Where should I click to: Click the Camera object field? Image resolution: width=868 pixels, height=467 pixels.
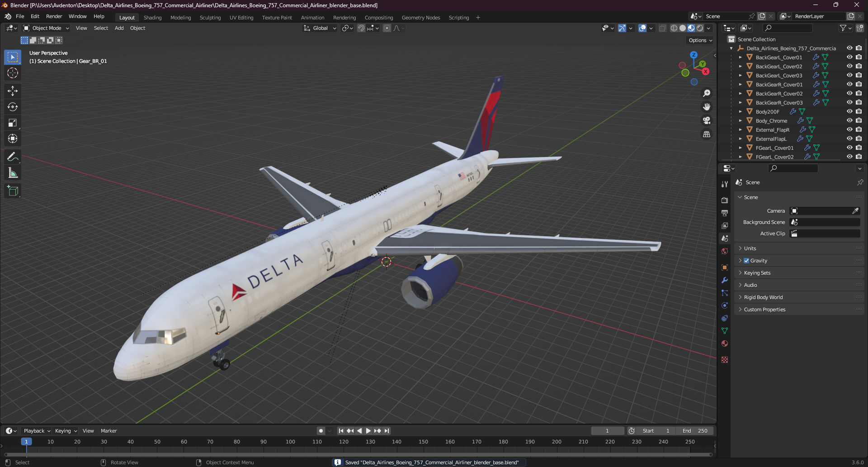pos(825,211)
